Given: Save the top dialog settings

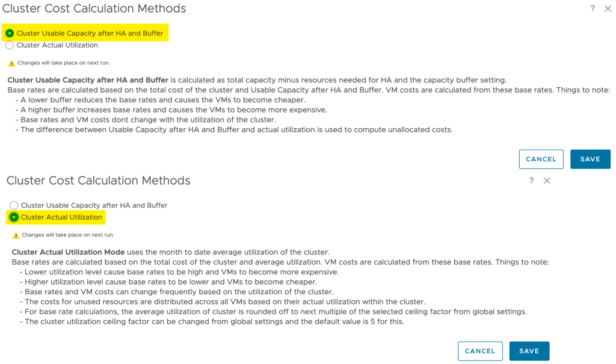Looking at the screenshot, I should (590, 159).
